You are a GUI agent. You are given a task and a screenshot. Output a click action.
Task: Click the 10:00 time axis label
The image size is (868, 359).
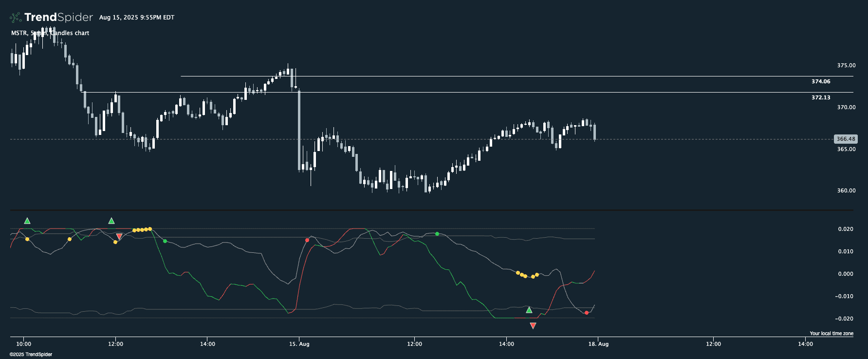[23, 344]
